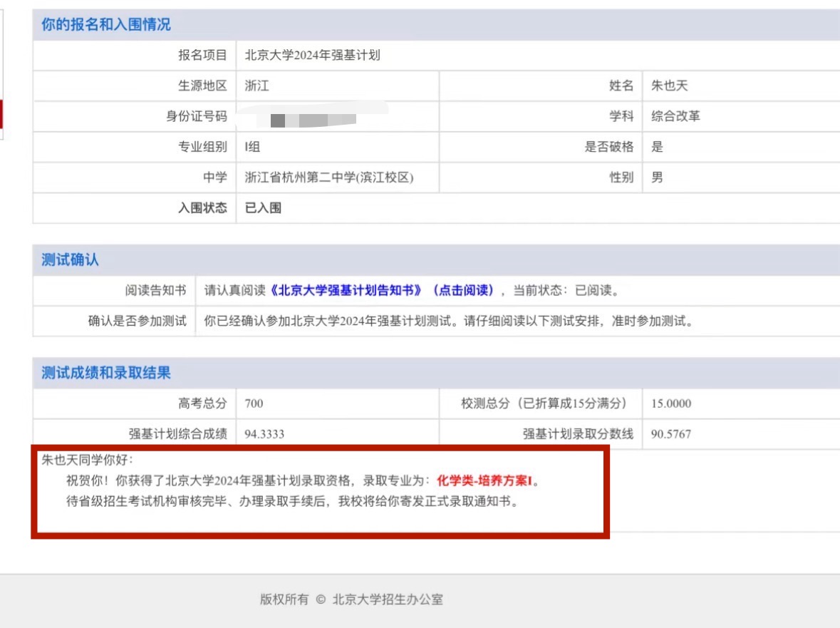
Task: Click the 校测总分 value 15.0000
Action: [x=671, y=403]
